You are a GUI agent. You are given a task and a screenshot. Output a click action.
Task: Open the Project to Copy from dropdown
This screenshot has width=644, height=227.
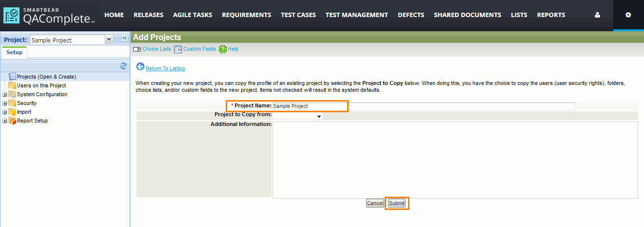point(298,116)
